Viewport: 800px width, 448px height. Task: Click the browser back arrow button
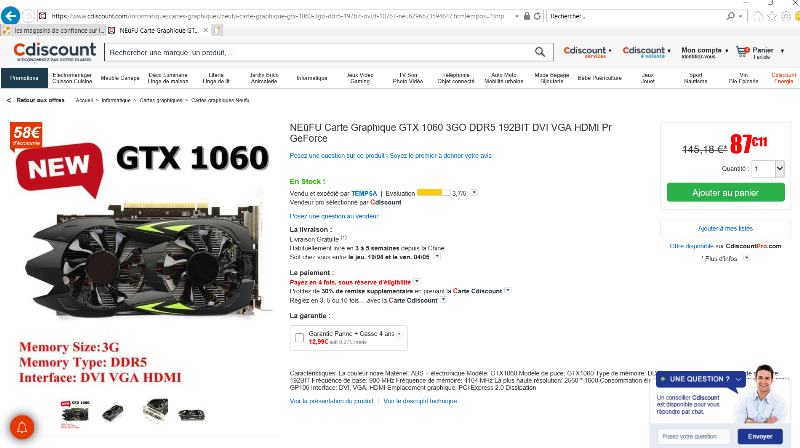pos(10,16)
